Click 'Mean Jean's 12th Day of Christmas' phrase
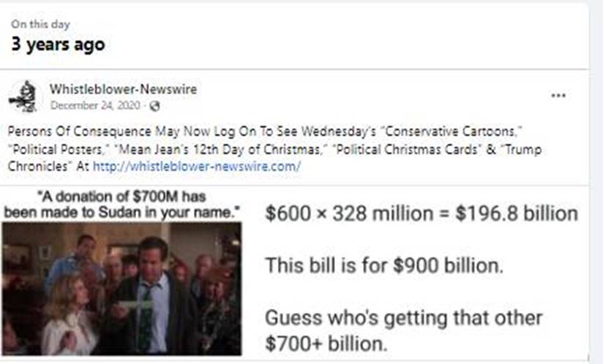The height and width of the screenshot is (364, 603). 218,149
